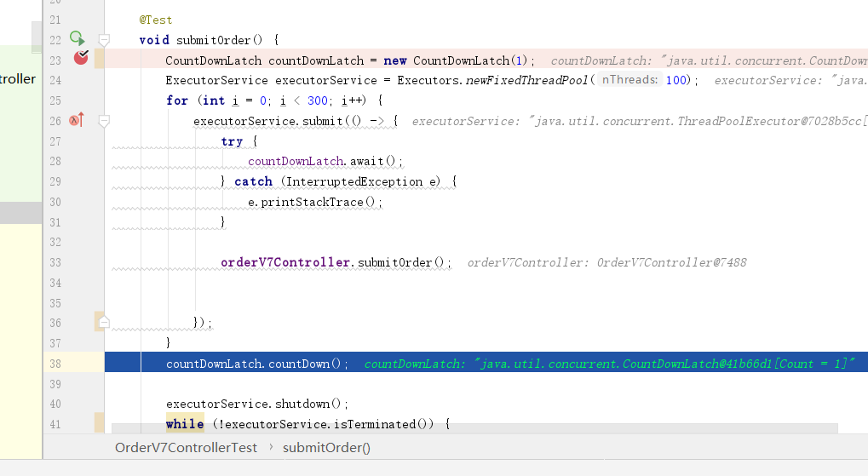Select submitOrder() in the breadcrumb bar

[326, 447]
